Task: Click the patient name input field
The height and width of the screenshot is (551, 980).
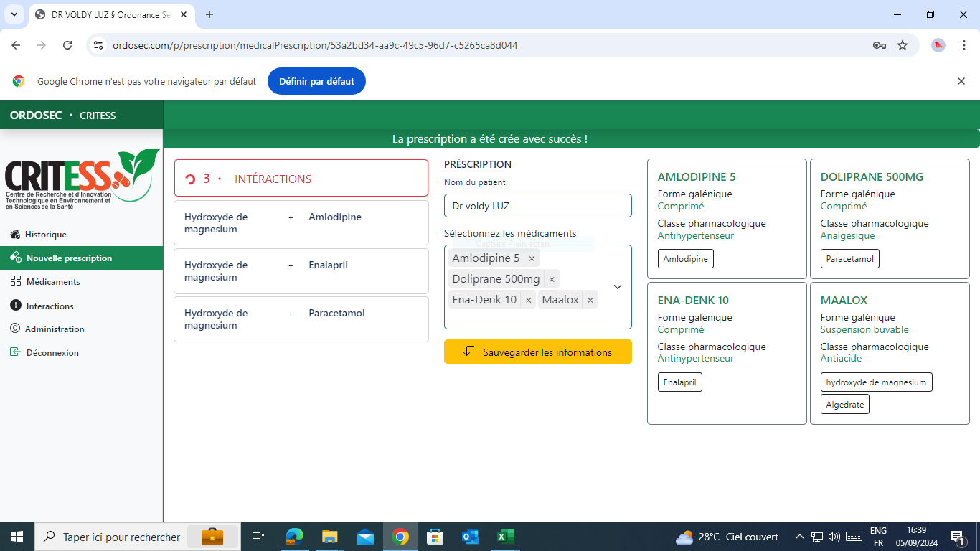Action: click(538, 206)
